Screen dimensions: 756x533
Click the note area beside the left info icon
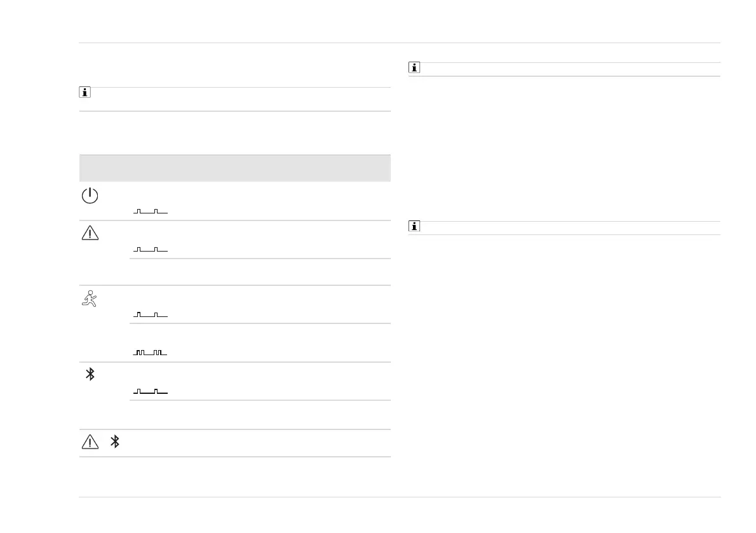(241, 99)
